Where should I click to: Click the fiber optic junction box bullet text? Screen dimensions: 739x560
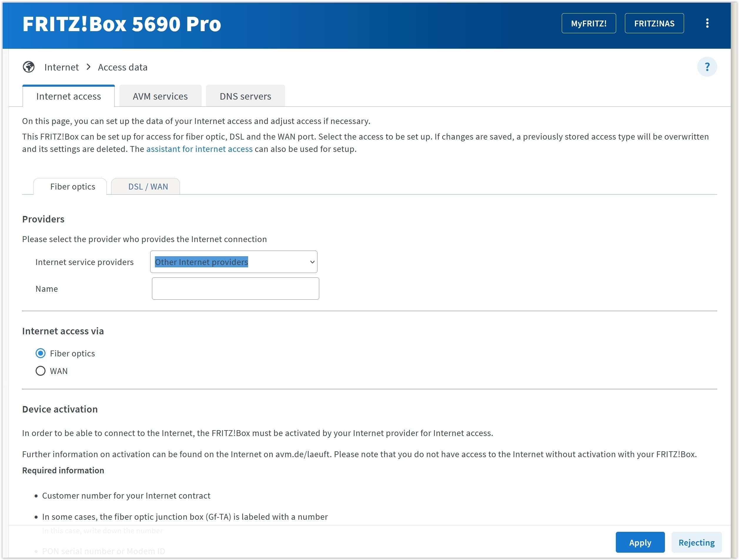point(185,517)
